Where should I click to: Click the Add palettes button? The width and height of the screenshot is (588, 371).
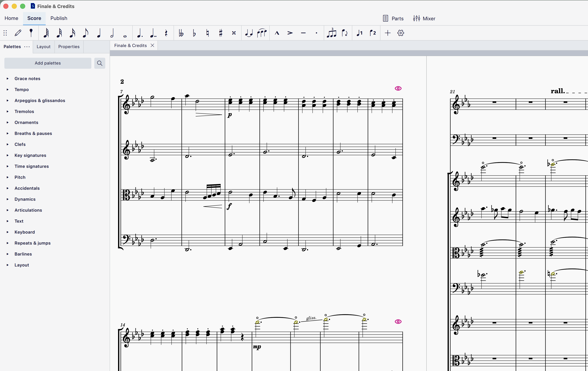(48, 63)
